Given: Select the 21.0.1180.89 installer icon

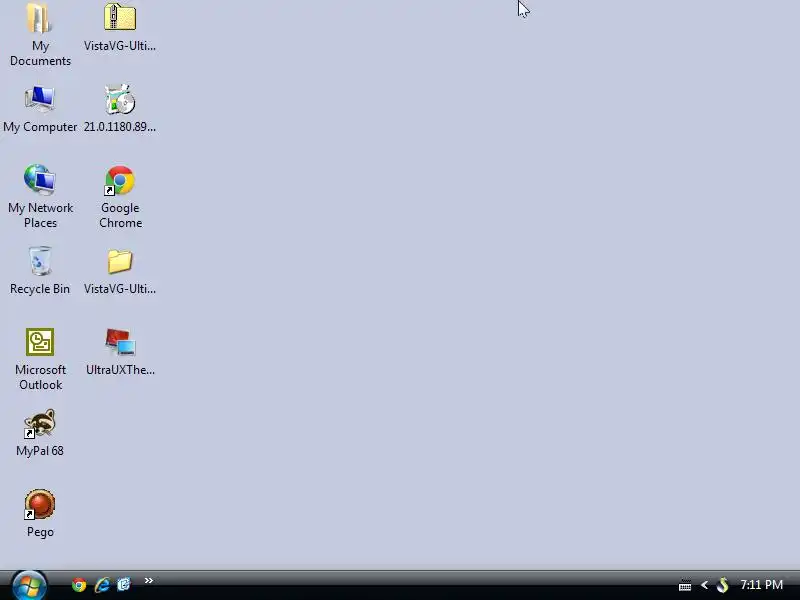Looking at the screenshot, I should (120, 109).
